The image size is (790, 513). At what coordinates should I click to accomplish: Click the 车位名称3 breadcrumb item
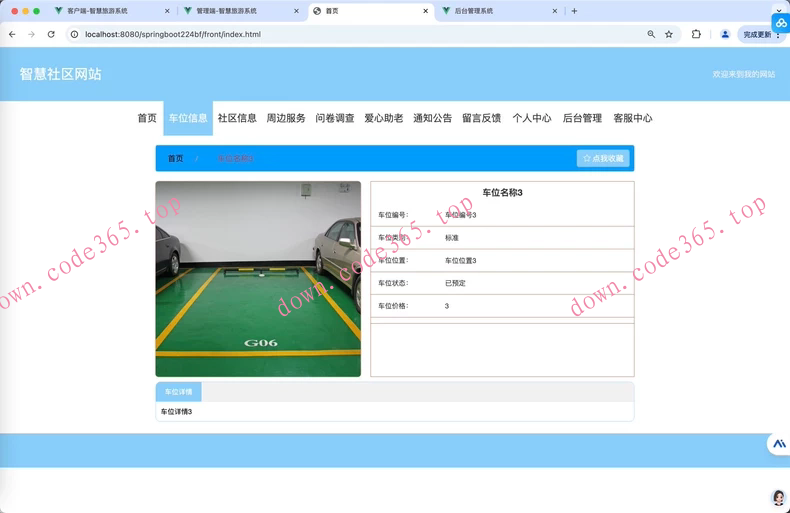click(235, 158)
